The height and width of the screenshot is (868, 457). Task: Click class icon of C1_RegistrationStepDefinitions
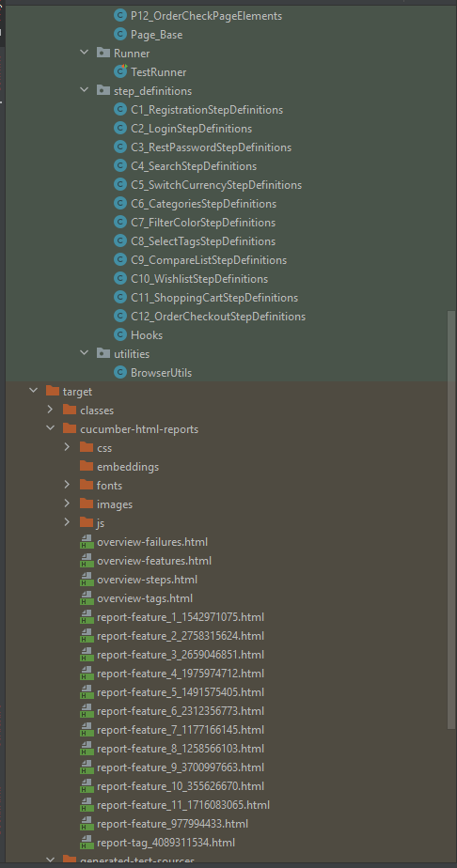coord(119,110)
